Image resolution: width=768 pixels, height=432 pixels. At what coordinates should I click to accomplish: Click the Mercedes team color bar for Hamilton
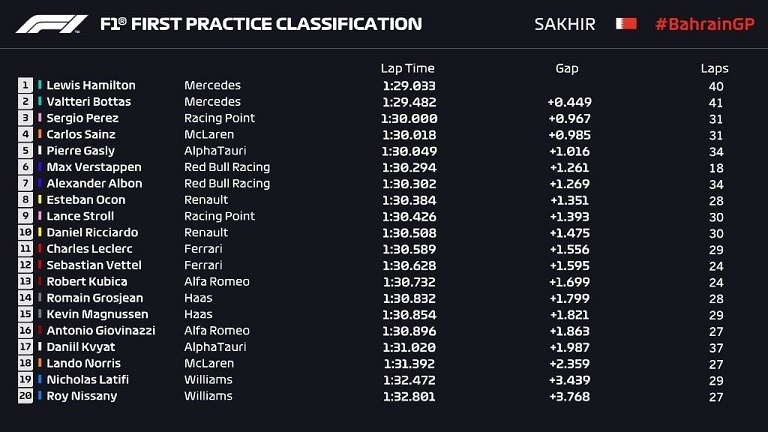(x=40, y=85)
